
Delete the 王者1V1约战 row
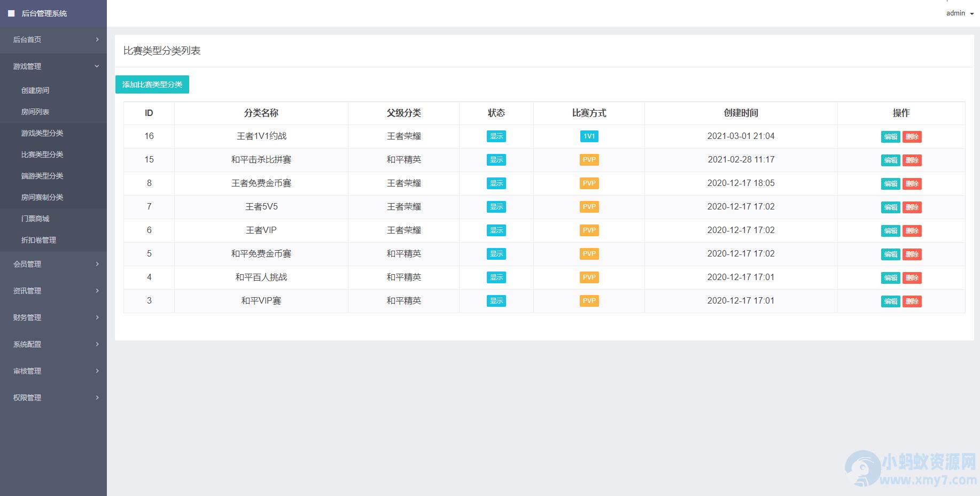click(912, 137)
